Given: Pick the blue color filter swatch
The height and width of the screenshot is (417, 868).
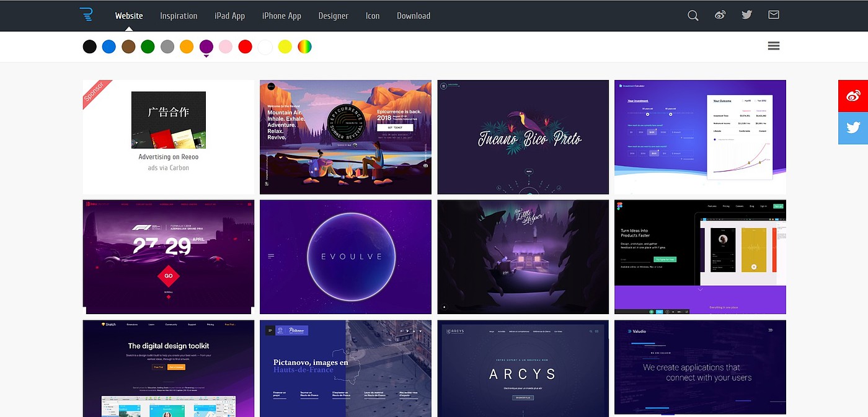Looking at the screenshot, I should point(109,46).
